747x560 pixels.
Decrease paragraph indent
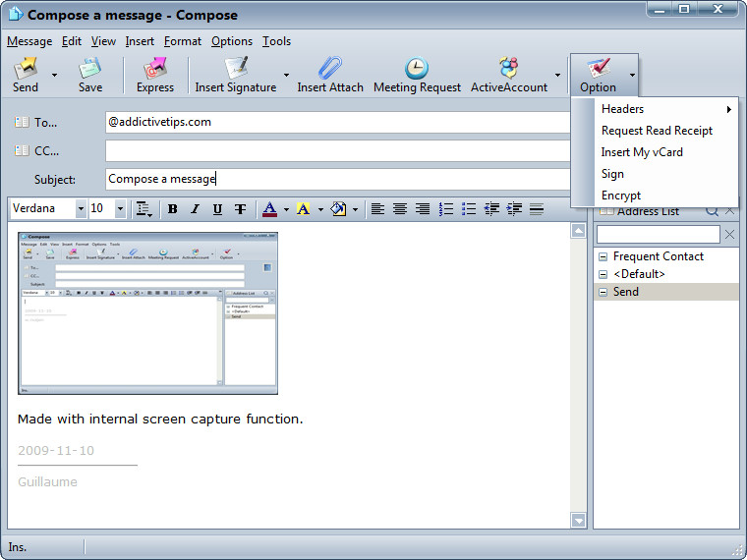tap(491, 209)
